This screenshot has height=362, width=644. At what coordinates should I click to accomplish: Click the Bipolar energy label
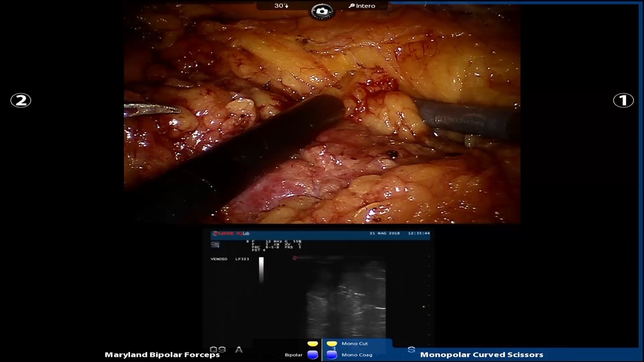[293, 355]
